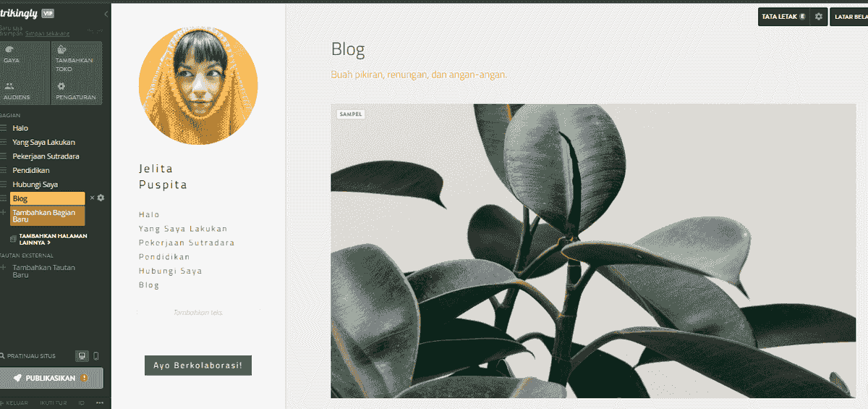Collapse the left sidebar with the arrow
This screenshot has height=409, width=868.
[106, 14]
